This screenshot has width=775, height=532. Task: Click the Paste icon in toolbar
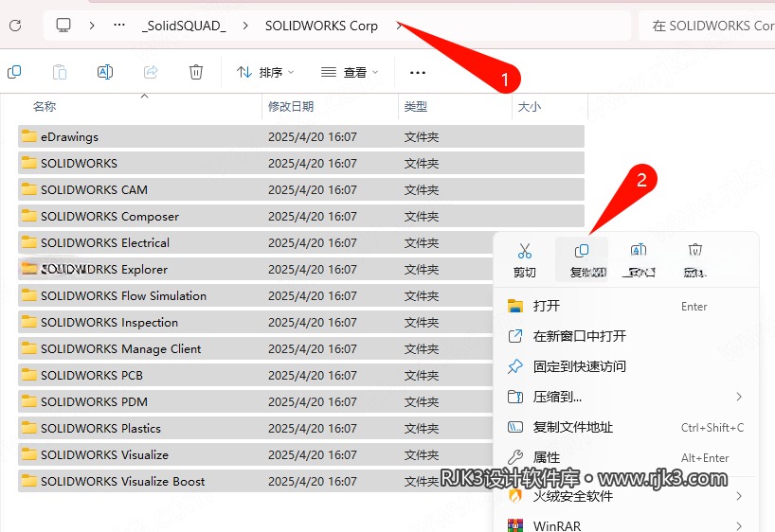(x=60, y=73)
